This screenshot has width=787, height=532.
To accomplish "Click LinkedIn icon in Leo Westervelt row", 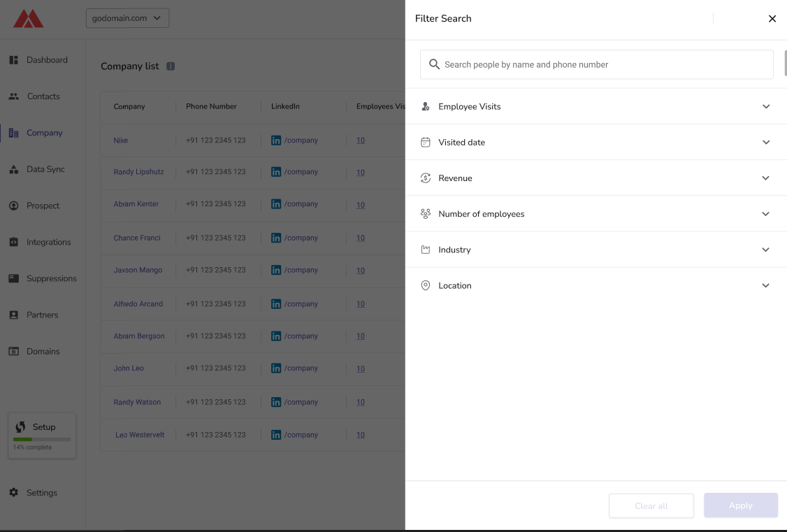I will pos(276,435).
